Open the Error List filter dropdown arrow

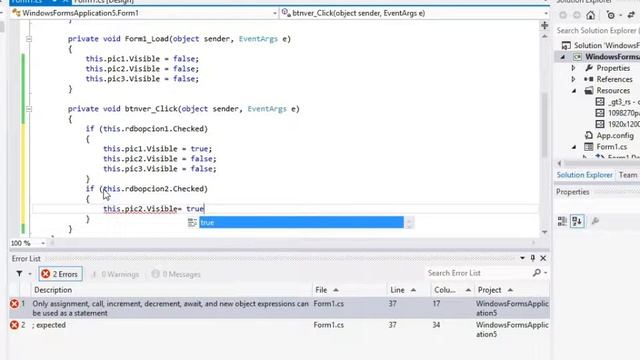coord(30,274)
